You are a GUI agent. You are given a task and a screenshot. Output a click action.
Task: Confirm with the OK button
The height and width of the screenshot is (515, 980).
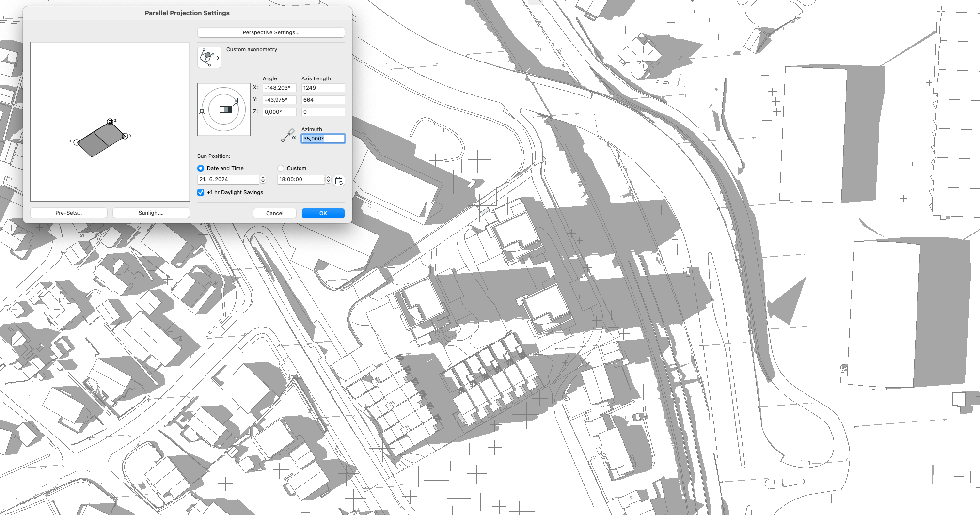[x=323, y=213]
